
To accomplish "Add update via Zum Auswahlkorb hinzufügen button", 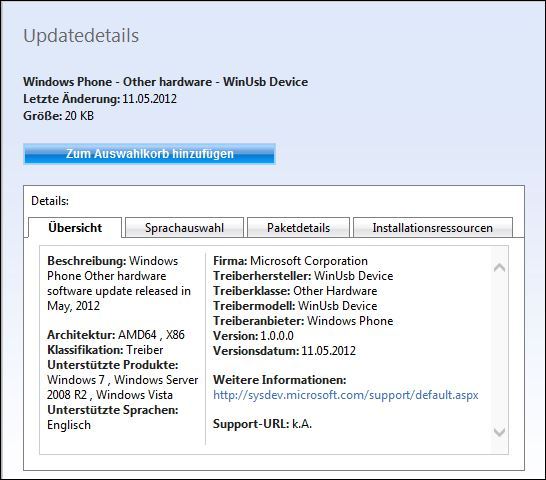I will coord(149,154).
